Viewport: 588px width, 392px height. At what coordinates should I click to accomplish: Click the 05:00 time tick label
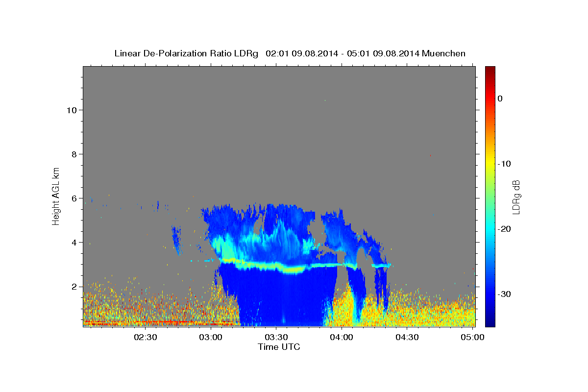[x=472, y=337]
